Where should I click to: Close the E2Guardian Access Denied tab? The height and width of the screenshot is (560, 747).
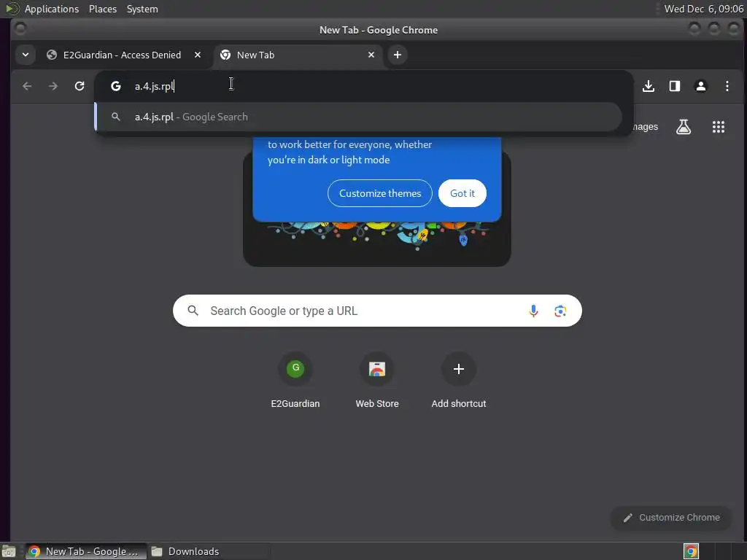coord(198,55)
